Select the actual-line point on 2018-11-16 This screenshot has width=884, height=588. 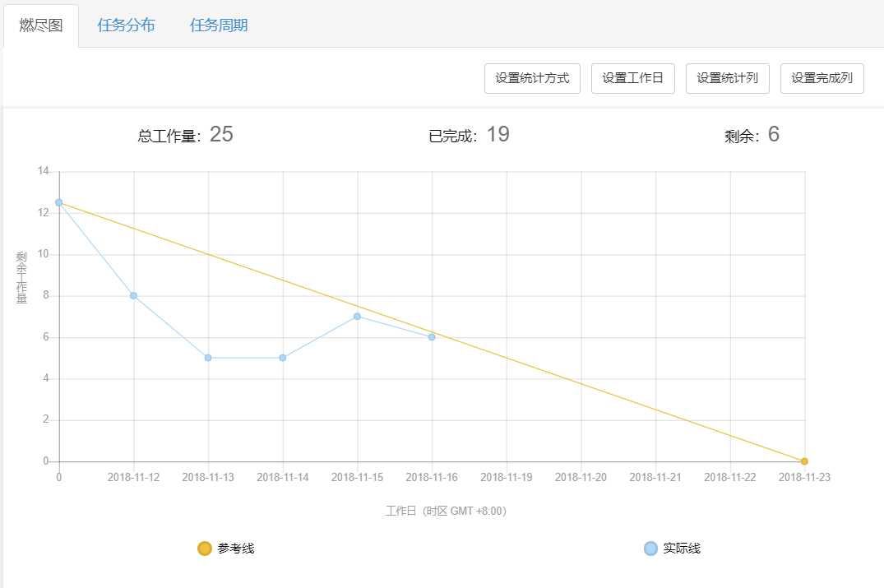click(432, 337)
